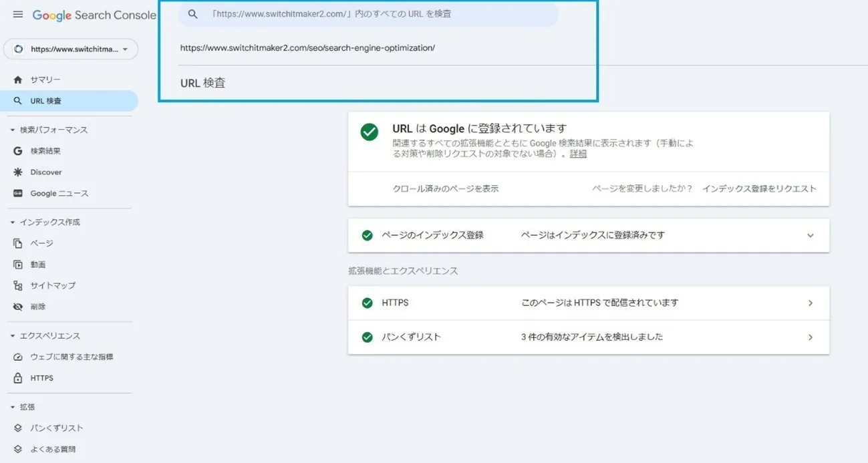Viewport: 868px width, 463px height.
Task: Collapse the インデックス作成 section
Action: tap(12, 222)
